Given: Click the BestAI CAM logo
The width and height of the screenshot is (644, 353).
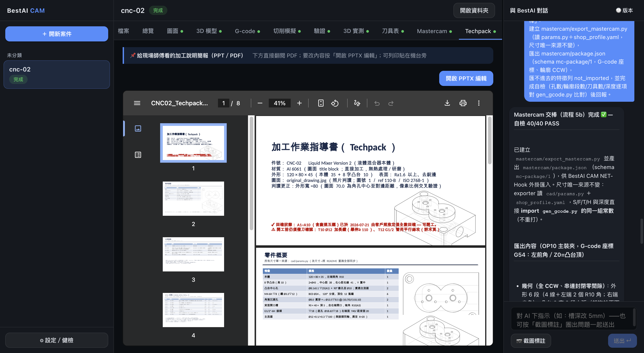Looking at the screenshot, I should [x=26, y=11].
